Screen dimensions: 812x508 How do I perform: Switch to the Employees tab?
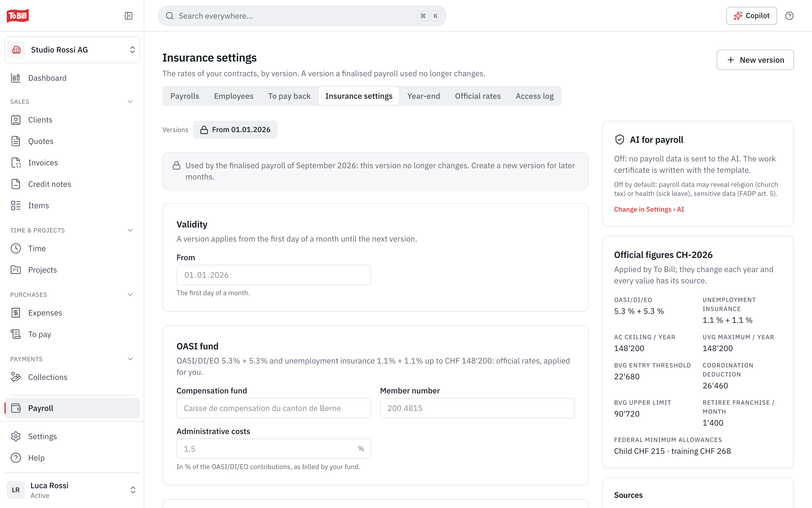tap(233, 96)
